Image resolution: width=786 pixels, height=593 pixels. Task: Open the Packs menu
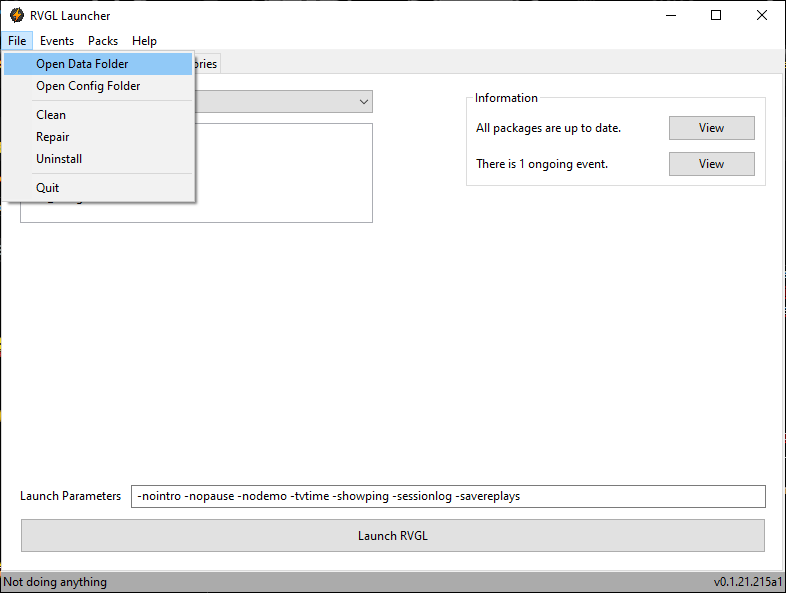pyautogui.click(x=103, y=41)
